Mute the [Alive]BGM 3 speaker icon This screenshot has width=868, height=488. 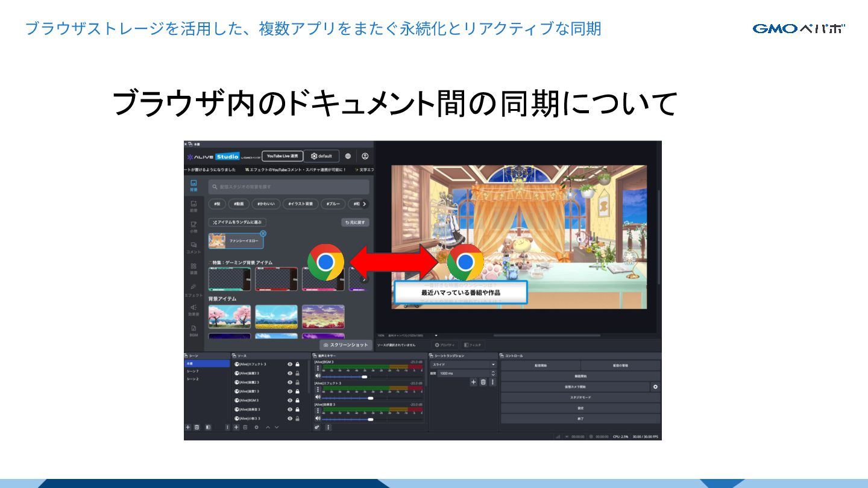[x=318, y=376]
